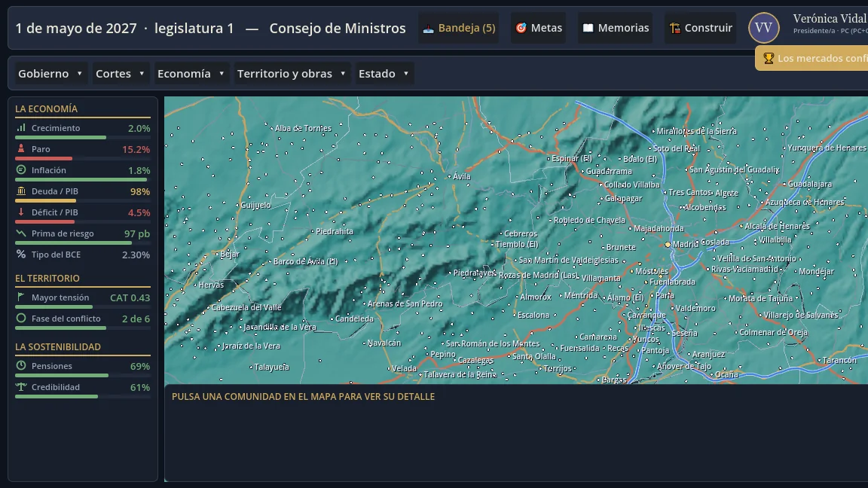Screen dimensions: 868x488
Task: Click the Pensiones progress bar
Action: point(82,375)
